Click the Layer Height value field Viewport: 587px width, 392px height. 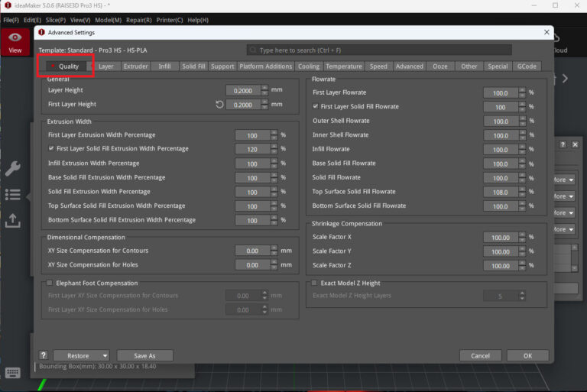243,91
